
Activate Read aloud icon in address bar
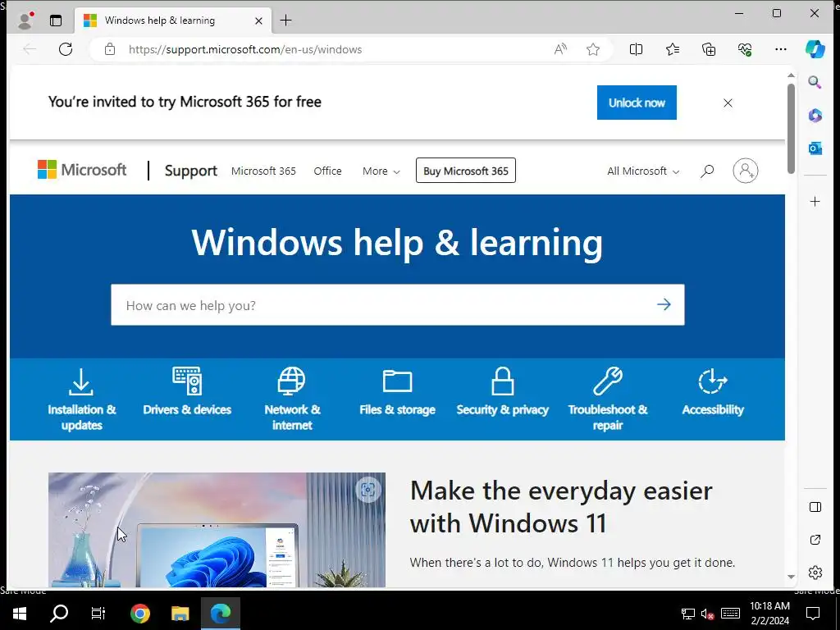click(560, 49)
